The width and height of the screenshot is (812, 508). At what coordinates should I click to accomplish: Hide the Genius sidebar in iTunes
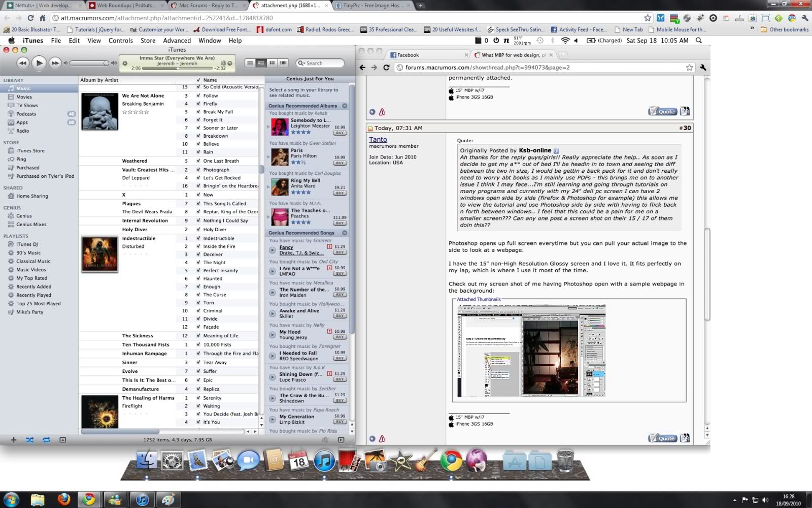point(341,440)
